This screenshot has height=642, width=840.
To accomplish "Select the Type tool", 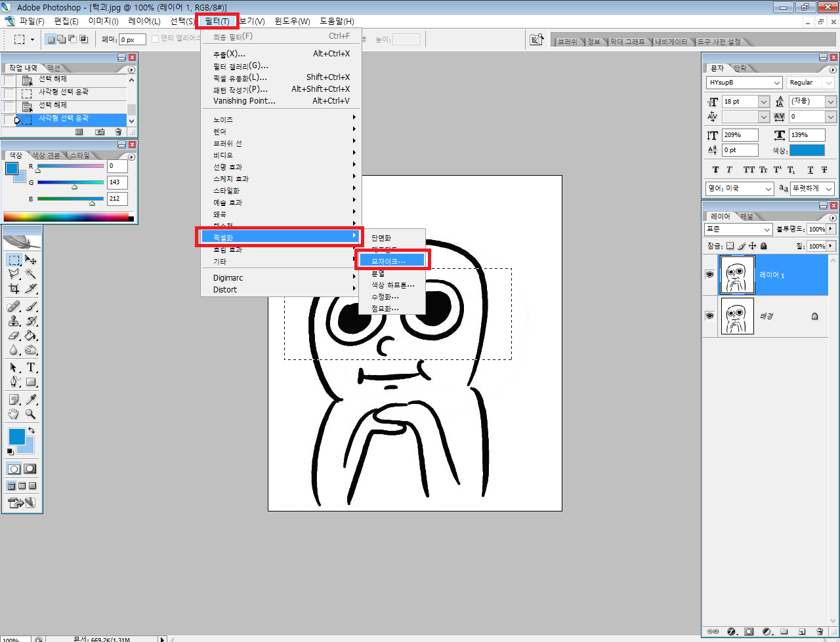I will [x=30, y=367].
